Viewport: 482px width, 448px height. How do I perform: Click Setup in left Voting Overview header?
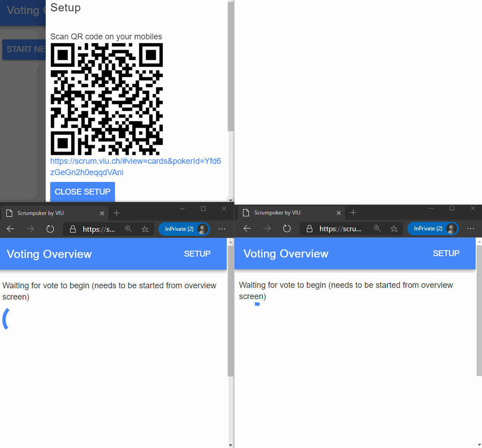point(197,254)
